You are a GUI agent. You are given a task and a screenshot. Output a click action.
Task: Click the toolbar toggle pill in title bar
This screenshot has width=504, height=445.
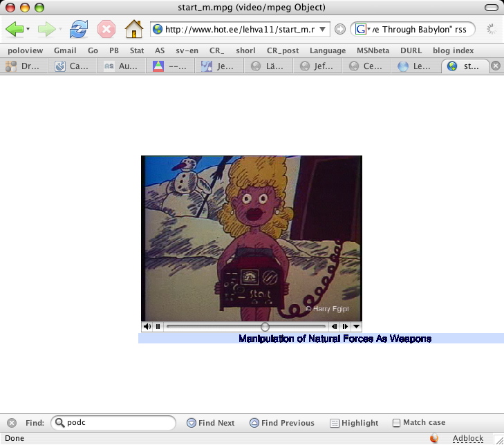492,8
